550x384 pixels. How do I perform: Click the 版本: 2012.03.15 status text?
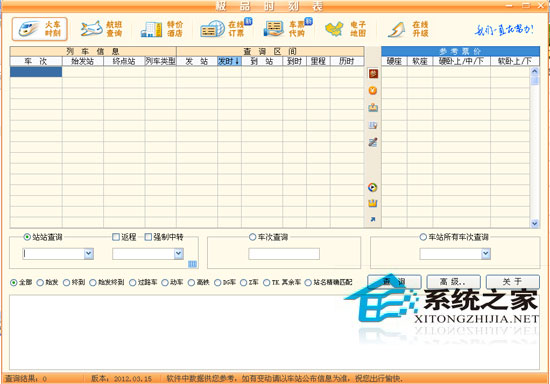[x=121, y=379]
